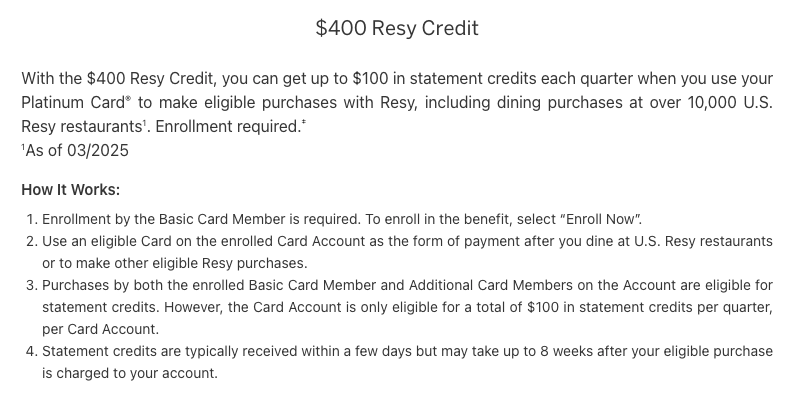Click the "10,000 U.S." text in the intro

pos(730,103)
